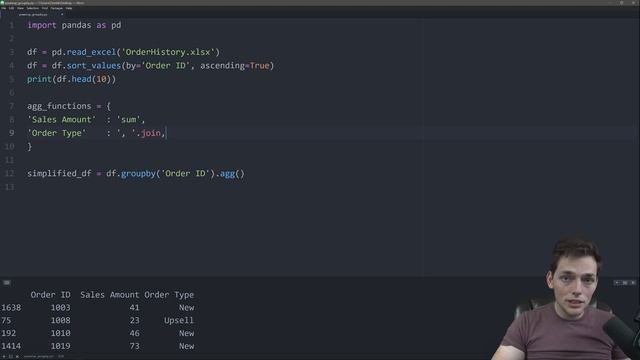Screen dimensions: 640x360
Task: Click the 'Order Type' output column header
Action: click(169, 295)
